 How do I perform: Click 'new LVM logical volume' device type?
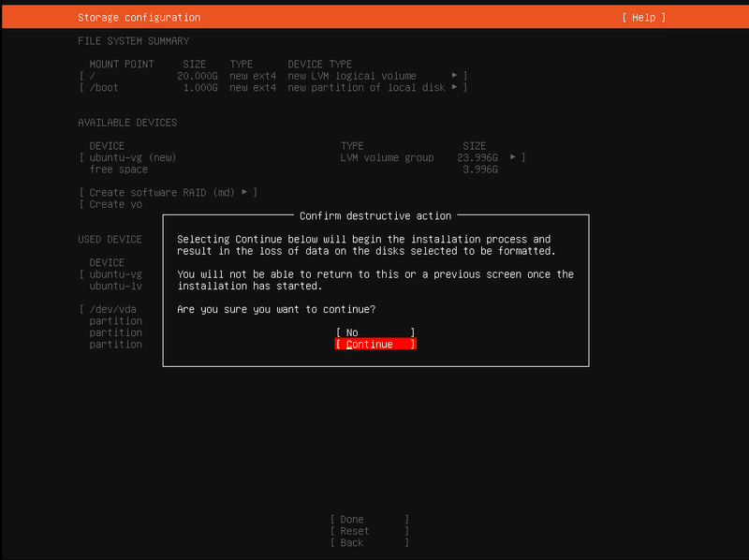click(352, 76)
